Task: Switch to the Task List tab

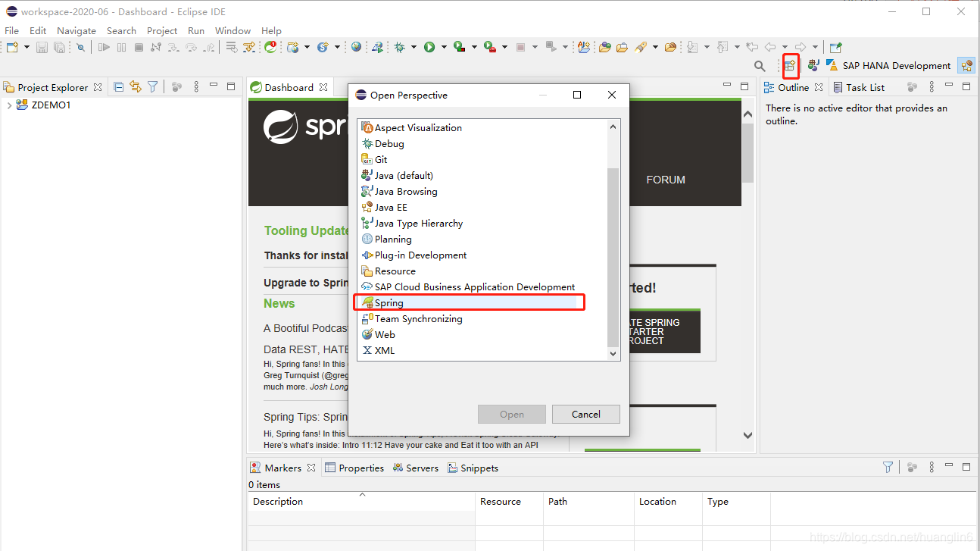Action: coord(857,87)
